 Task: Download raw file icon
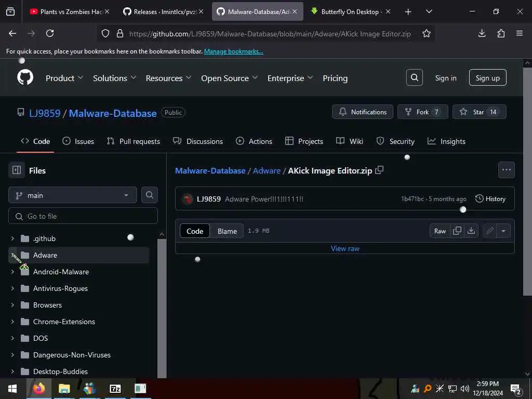tap(471, 231)
